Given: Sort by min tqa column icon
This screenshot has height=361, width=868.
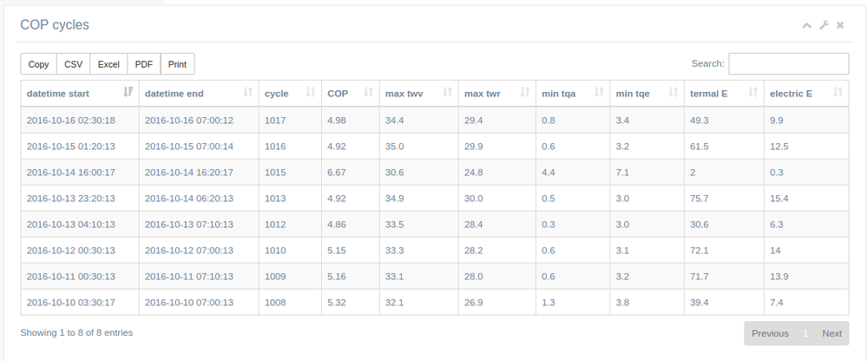Looking at the screenshot, I should coord(600,93).
